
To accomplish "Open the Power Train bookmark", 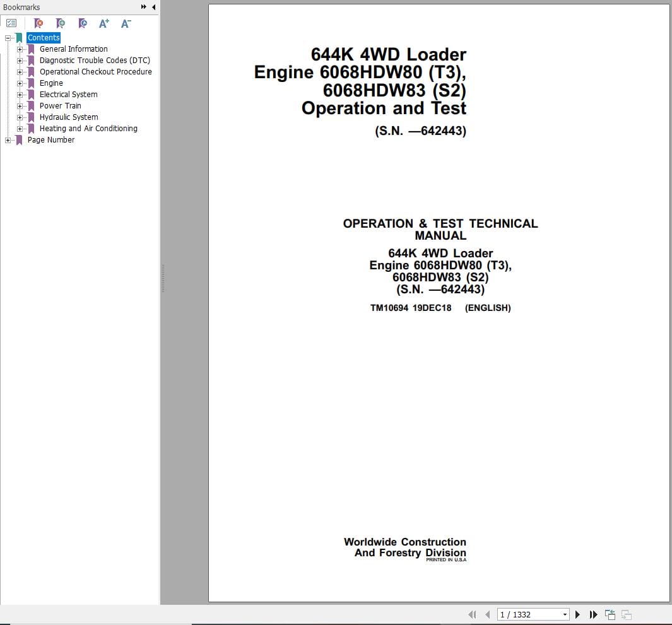I will pyautogui.click(x=61, y=106).
